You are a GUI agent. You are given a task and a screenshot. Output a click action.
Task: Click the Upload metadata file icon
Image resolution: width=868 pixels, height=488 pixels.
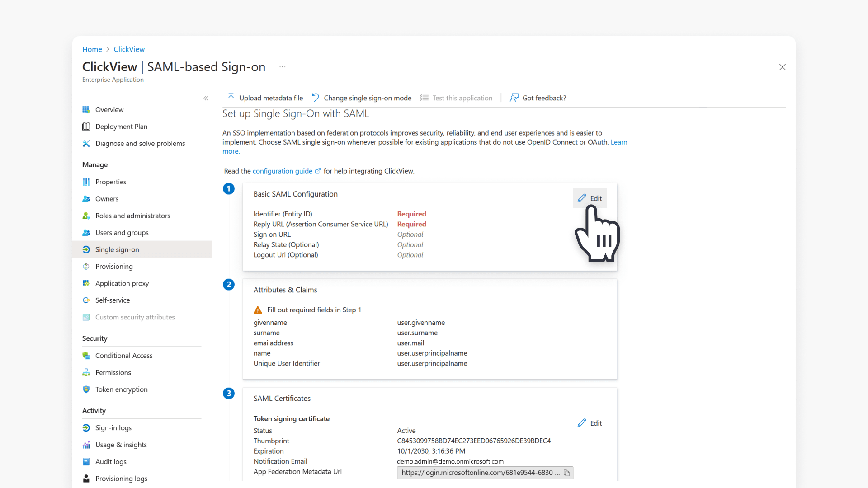(231, 98)
